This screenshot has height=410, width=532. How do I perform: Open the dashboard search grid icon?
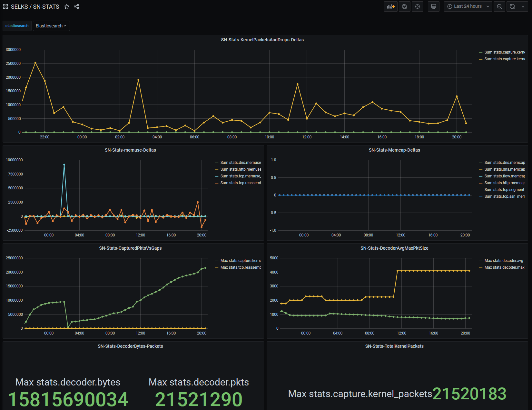click(x=5, y=6)
